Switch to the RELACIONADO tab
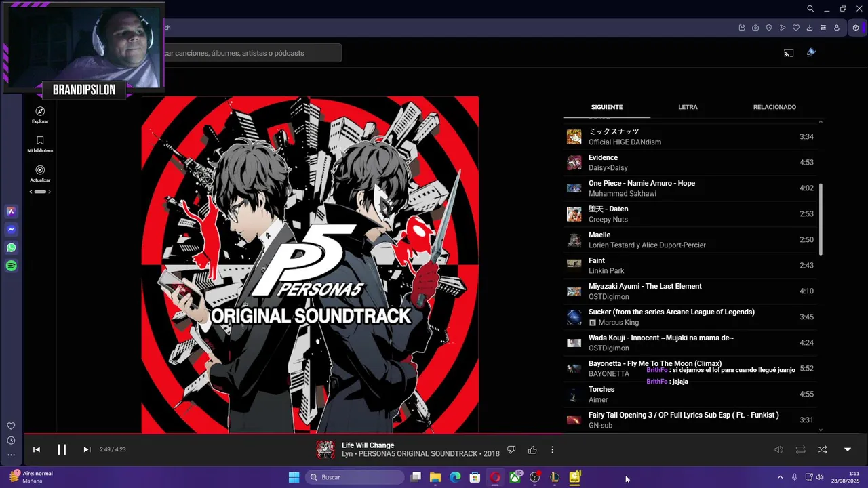The height and width of the screenshot is (488, 868). (774, 107)
